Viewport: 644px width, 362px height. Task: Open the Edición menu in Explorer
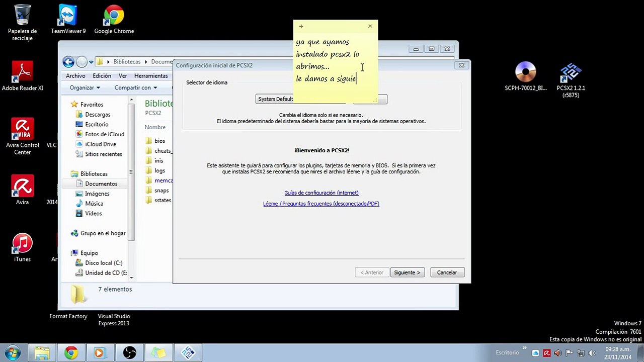click(x=102, y=76)
